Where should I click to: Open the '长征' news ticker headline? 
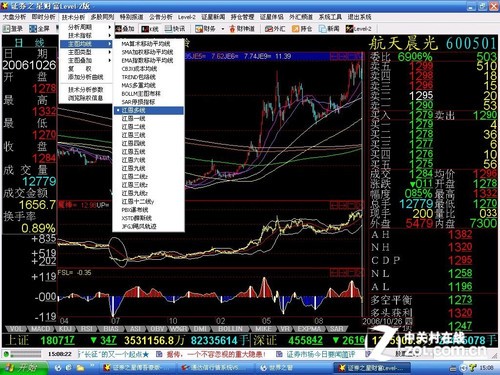(x=113, y=354)
